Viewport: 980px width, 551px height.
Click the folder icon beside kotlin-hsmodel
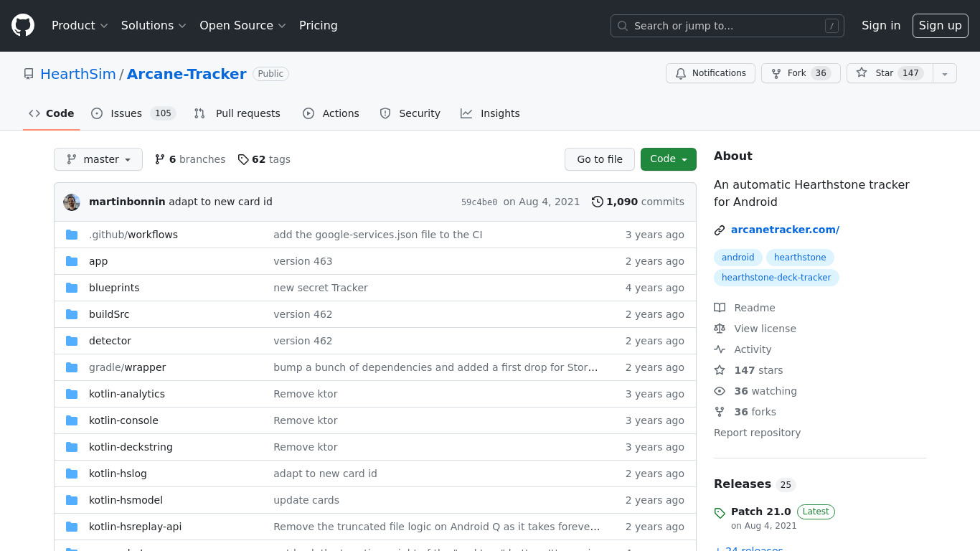[72, 500]
